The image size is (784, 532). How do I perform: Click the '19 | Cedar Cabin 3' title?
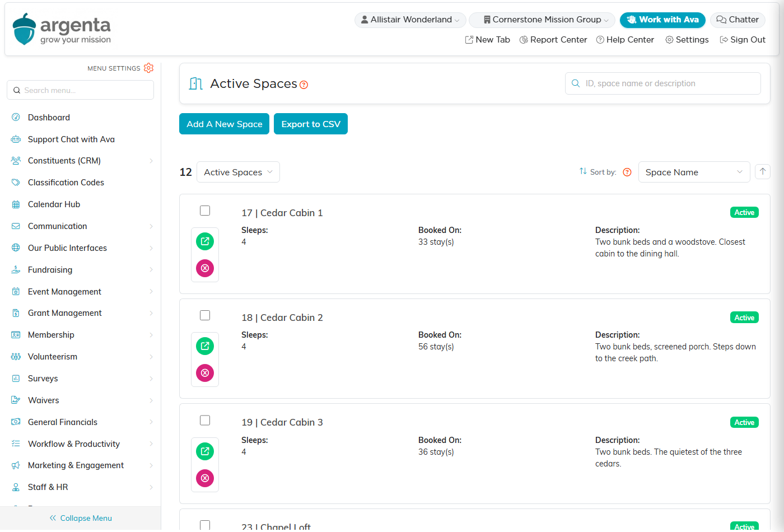tap(282, 422)
